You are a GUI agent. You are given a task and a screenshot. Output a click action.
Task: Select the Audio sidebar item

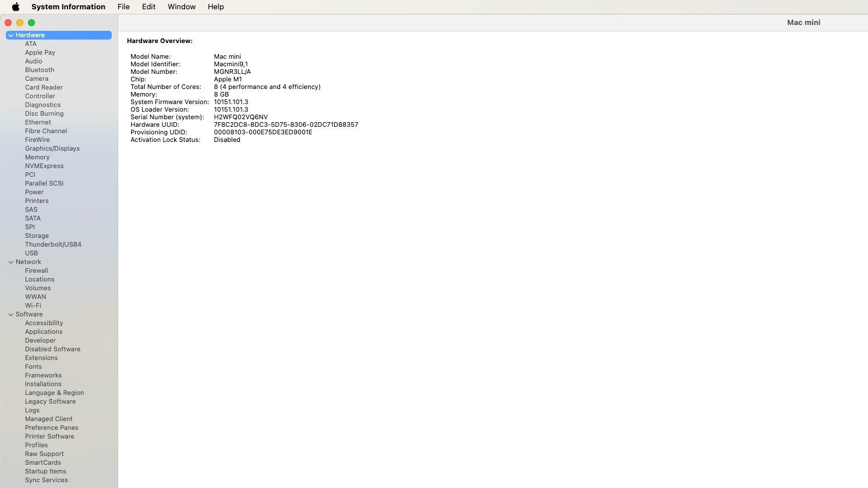34,62
